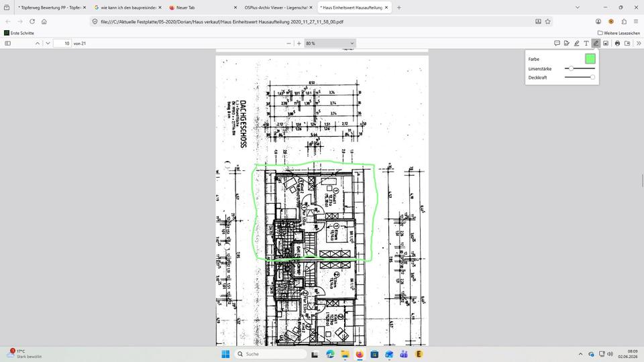Open the Erste Schritte bookmark

(x=19, y=33)
